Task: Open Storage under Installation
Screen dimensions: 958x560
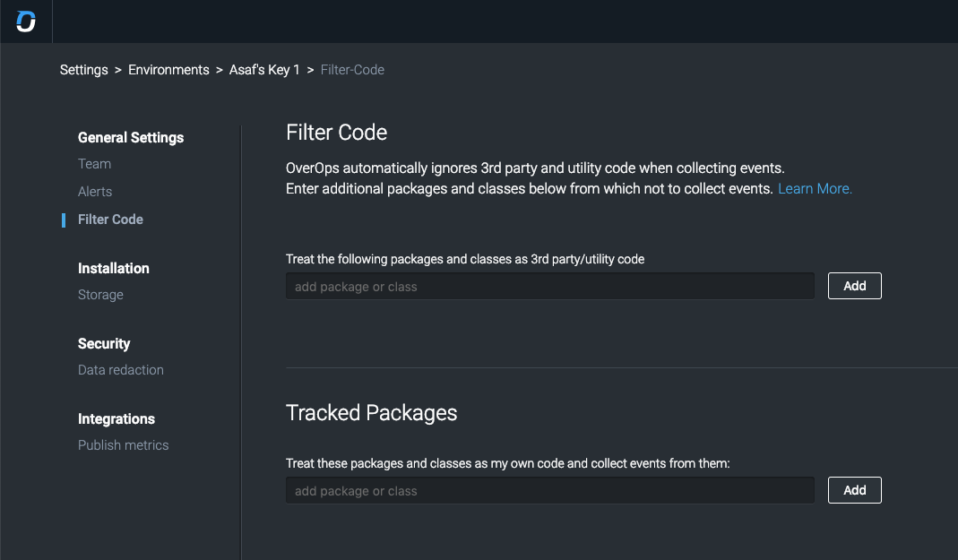Action: [x=100, y=295]
